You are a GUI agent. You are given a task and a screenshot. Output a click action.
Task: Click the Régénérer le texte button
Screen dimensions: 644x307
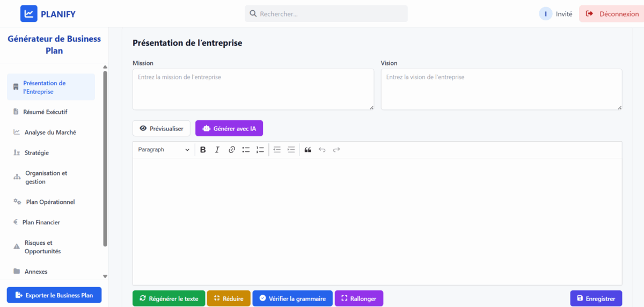coord(169,298)
